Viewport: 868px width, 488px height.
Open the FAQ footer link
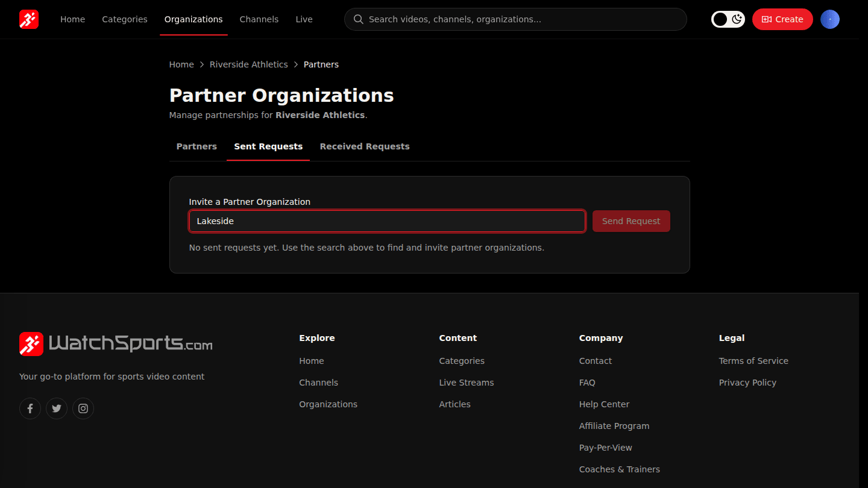(x=587, y=383)
